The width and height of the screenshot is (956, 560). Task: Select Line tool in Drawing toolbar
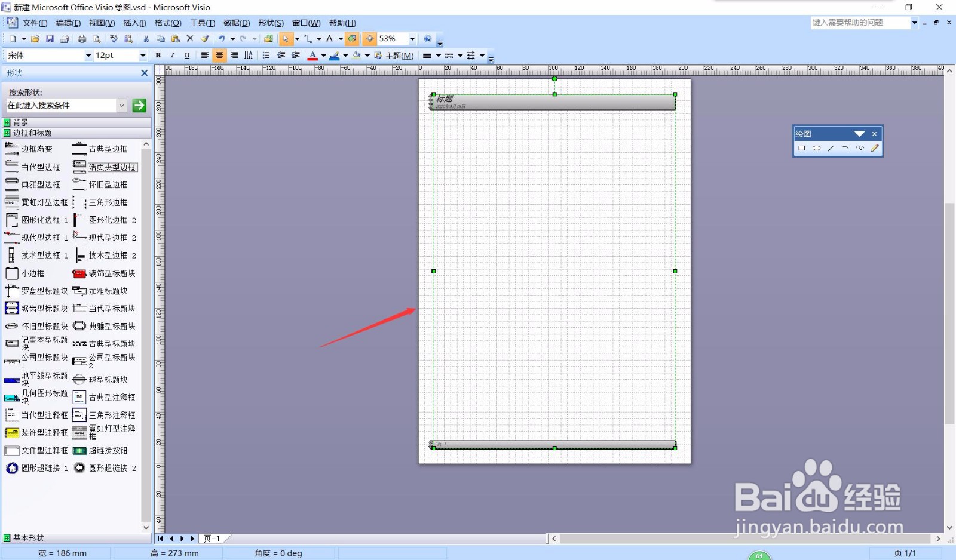tap(831, 148)
